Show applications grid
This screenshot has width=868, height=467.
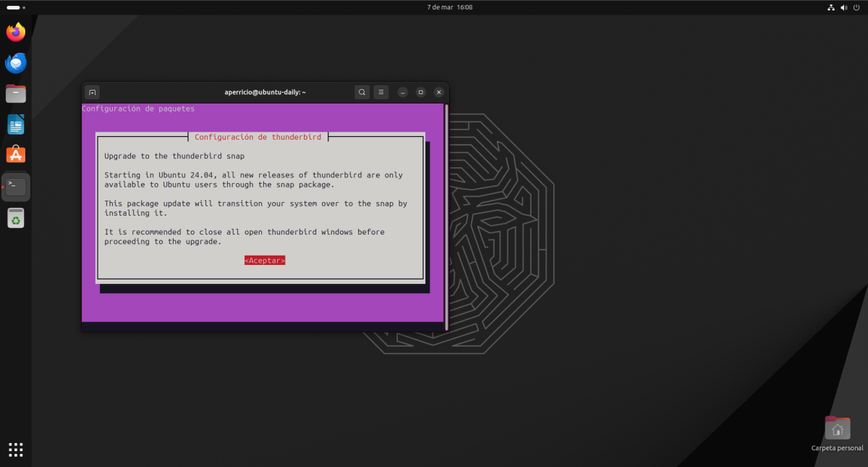click(x=16, y=450)
